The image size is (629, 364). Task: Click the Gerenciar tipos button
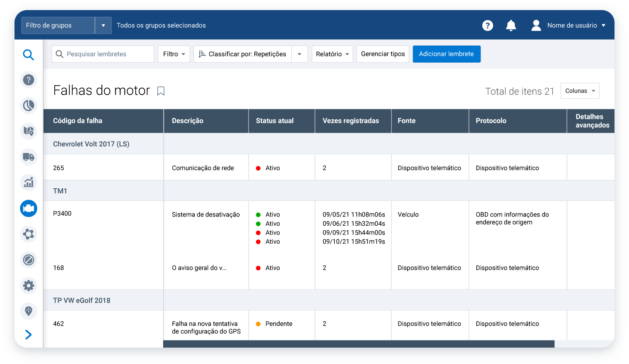pyautogui.click(x=383, y=54)
